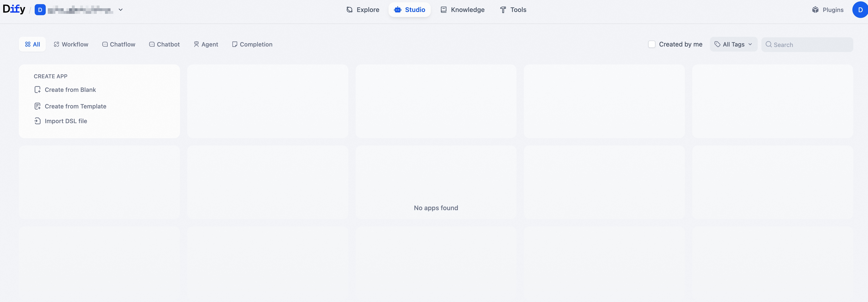
Task: Select the Agent filter tab
Action: 206,44
